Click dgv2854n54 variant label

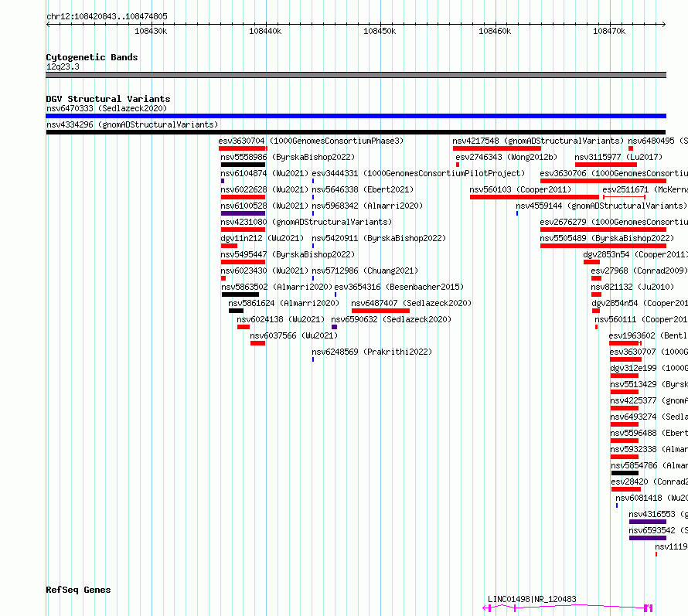639,303
